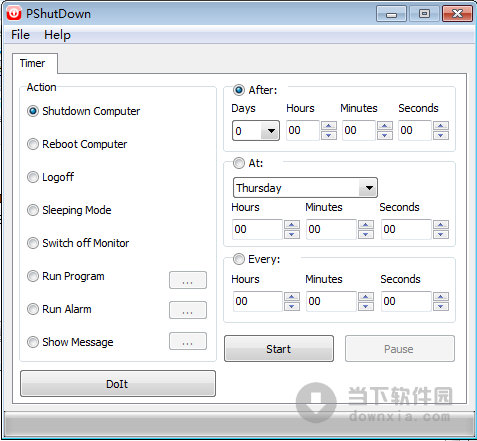Increase At Seconds with up arrow
Screen dimensions: 477x441
point(441,225)
